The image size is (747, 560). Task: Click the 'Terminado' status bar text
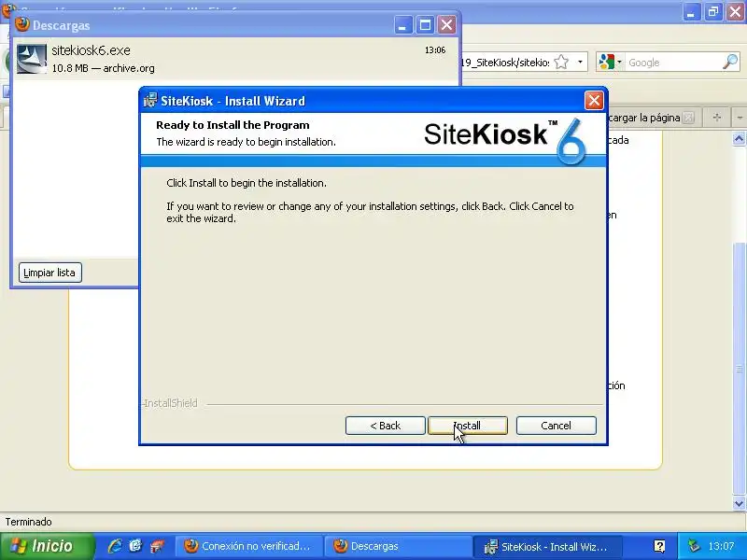pyautogui.click(x=28, y=522)
